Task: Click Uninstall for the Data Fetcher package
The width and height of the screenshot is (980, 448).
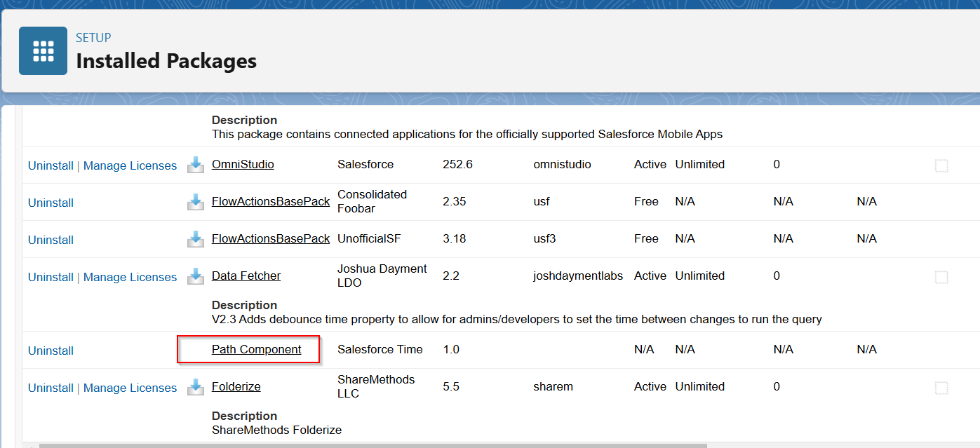Action: pos(51,276)
